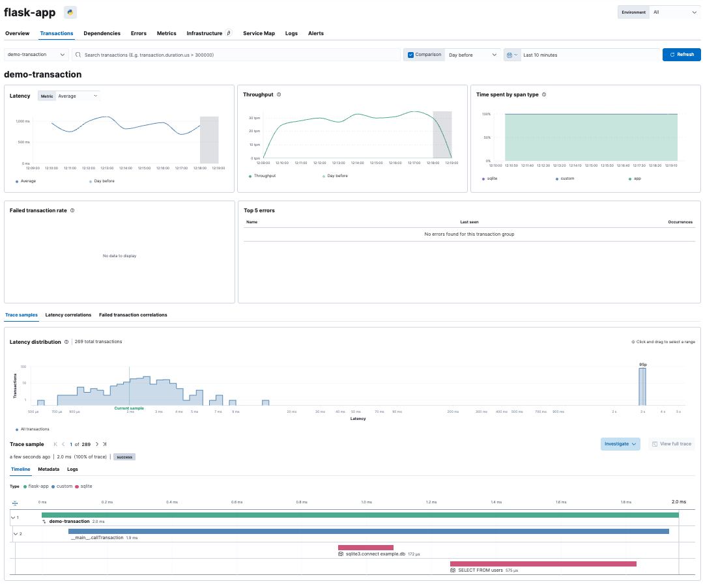Toggle custom series in span type legend
Screen dimensions: 703x588
[565, 178]
